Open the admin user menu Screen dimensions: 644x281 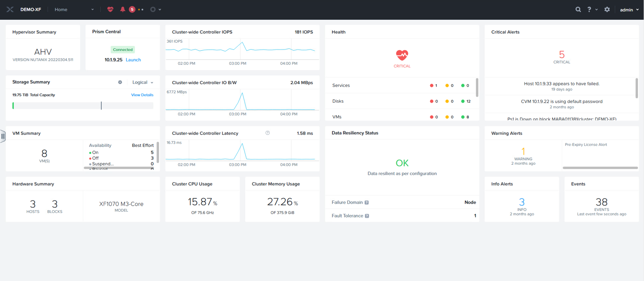[629, 10]
